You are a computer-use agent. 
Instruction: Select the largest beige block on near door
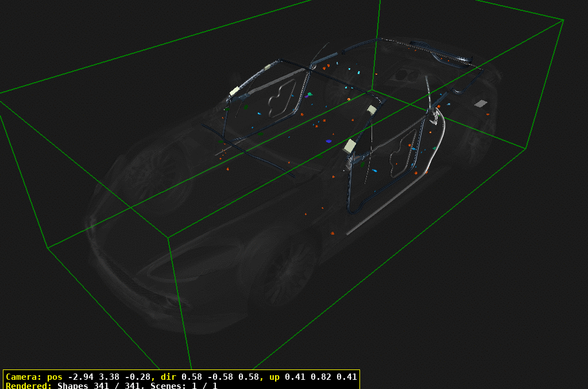point(350,146)
